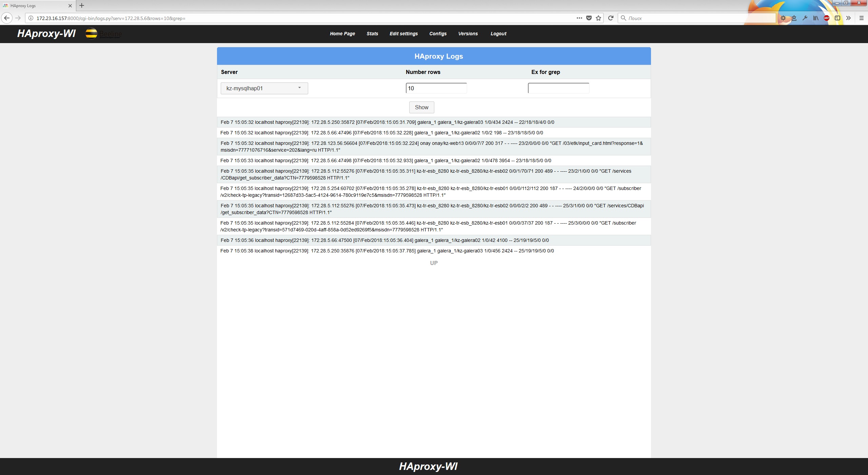Click the HAproxy-WI header title

[46, 34]
